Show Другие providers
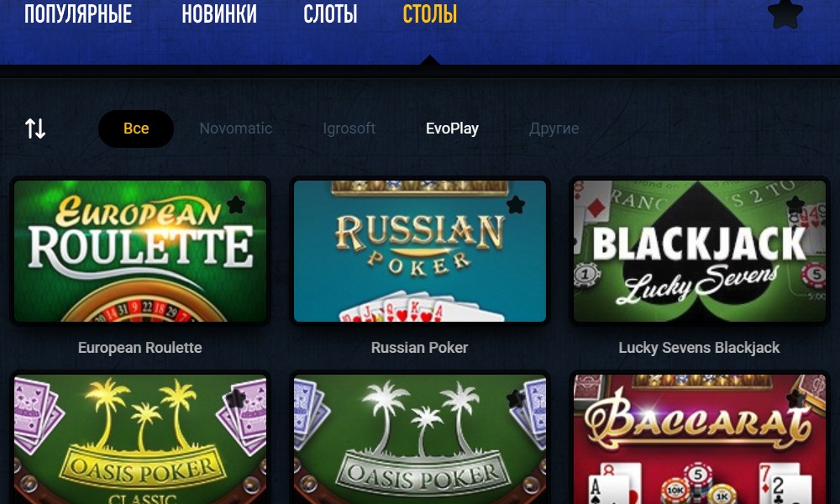Screen dimensions: 840x504 click(x=554, y=129)
